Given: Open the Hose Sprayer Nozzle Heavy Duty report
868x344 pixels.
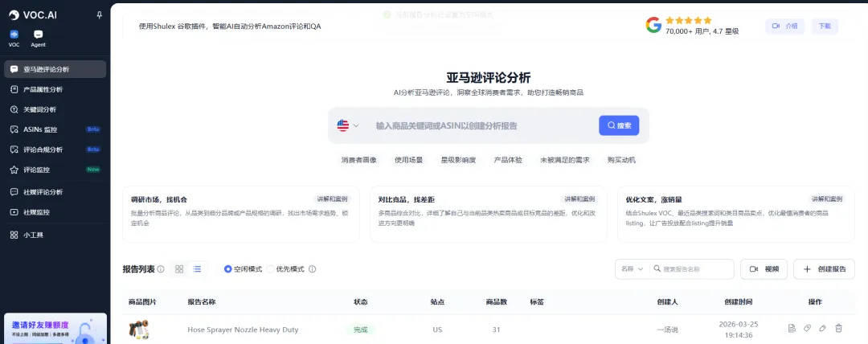Looking at the screenshot, I should [x=243, y=330].
